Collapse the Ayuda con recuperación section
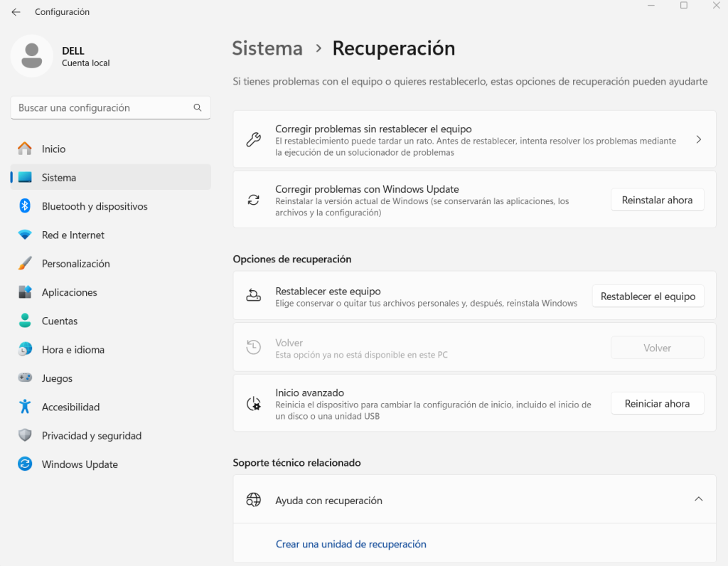This screenshot has height=566, width=728. [x=699, y=499]
